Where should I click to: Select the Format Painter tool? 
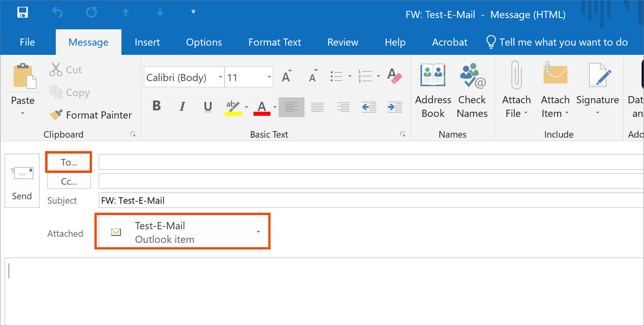tap(91, 115)
